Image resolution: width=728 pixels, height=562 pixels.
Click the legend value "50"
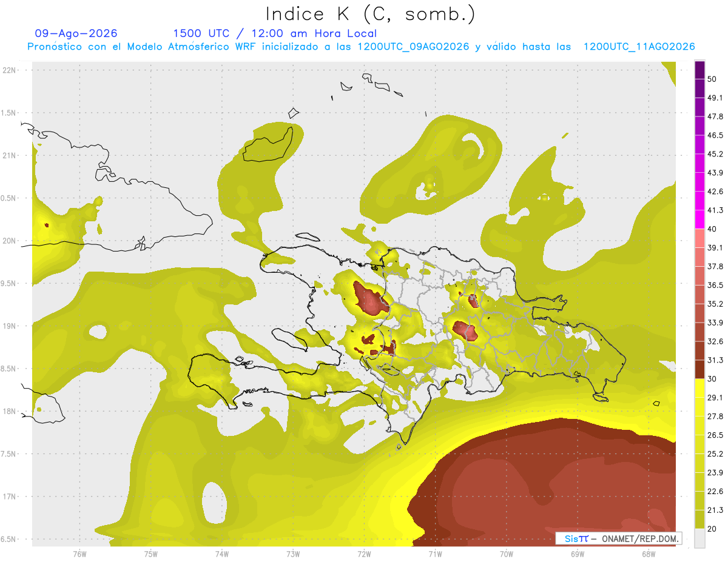pos(713,79)
